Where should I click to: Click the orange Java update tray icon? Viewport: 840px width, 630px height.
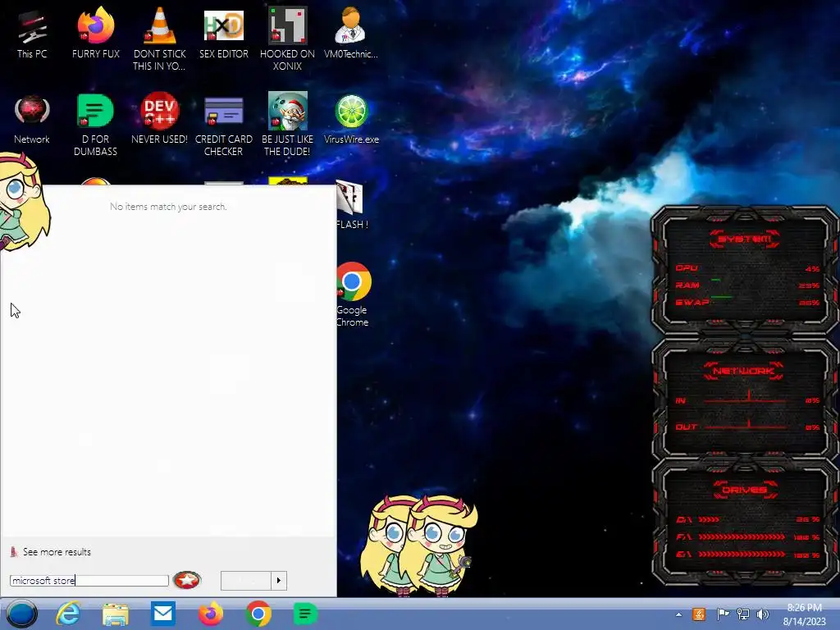pyautogui.click(x=699, y=614)
